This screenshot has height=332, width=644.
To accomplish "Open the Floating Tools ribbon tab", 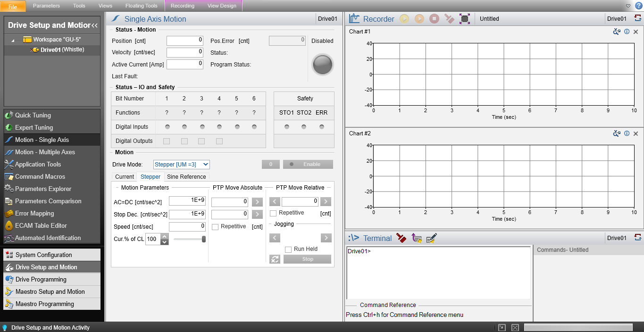I will (x=142, y=6).
